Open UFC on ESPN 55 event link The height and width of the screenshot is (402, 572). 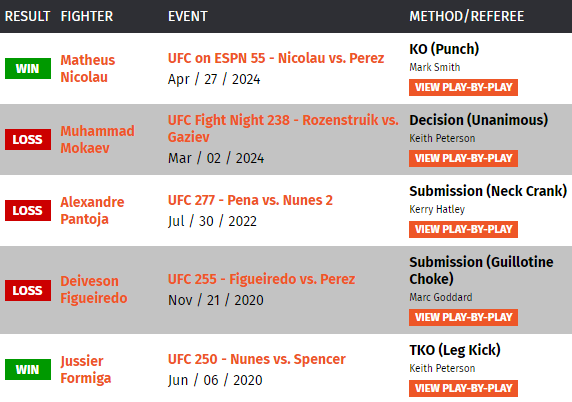coord(276,58)
